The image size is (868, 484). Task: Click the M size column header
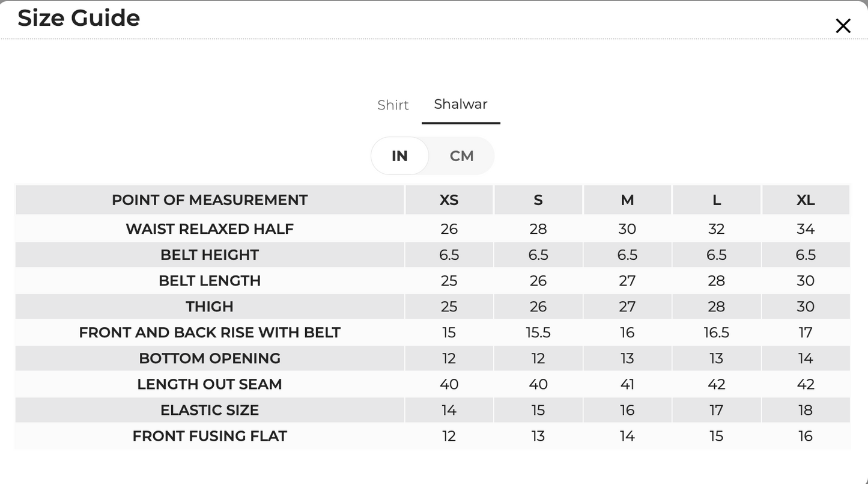point(627,200)
